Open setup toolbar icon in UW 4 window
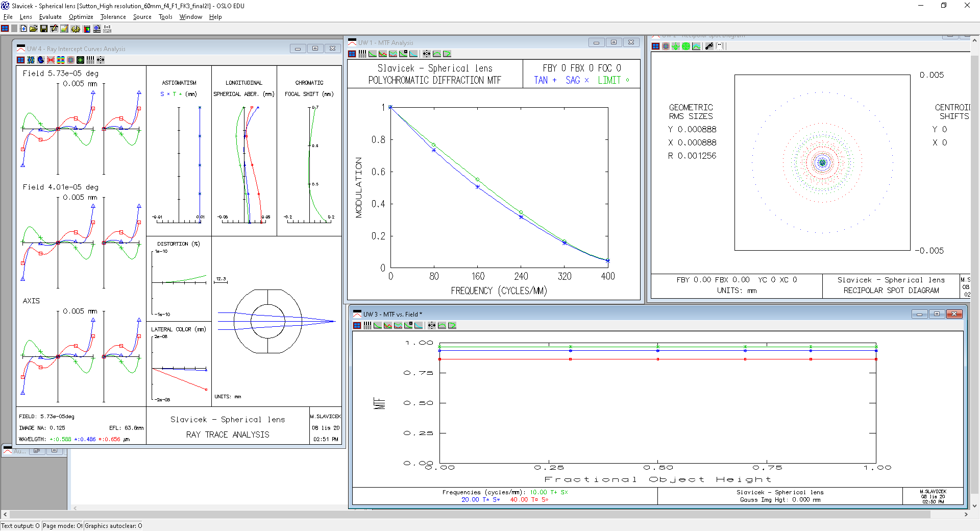The image size is (980, 531). click(20, 60)
